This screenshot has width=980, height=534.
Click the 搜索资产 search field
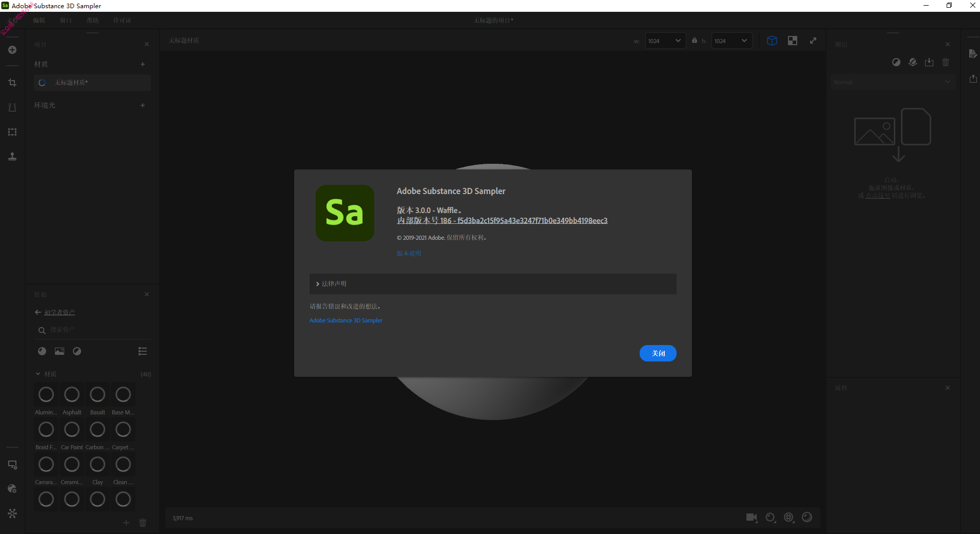[92, 330]
